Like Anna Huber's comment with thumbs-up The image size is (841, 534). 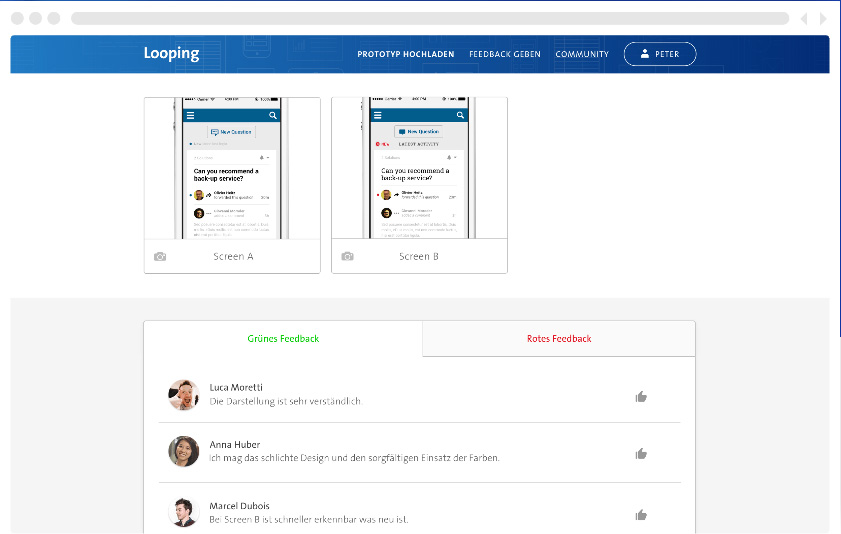pyautogui.click(x=641, y=454)
